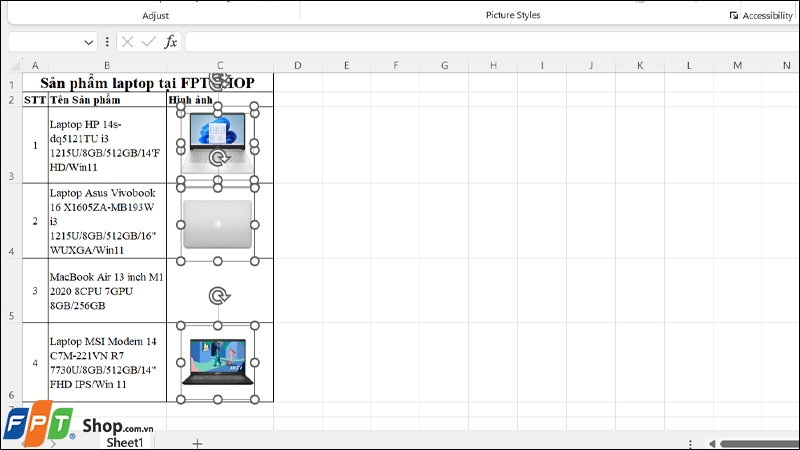This screenshot has width=800, height=450.
Task: Click the formula bar Enter checkmark icon
Action: (148, 42)
